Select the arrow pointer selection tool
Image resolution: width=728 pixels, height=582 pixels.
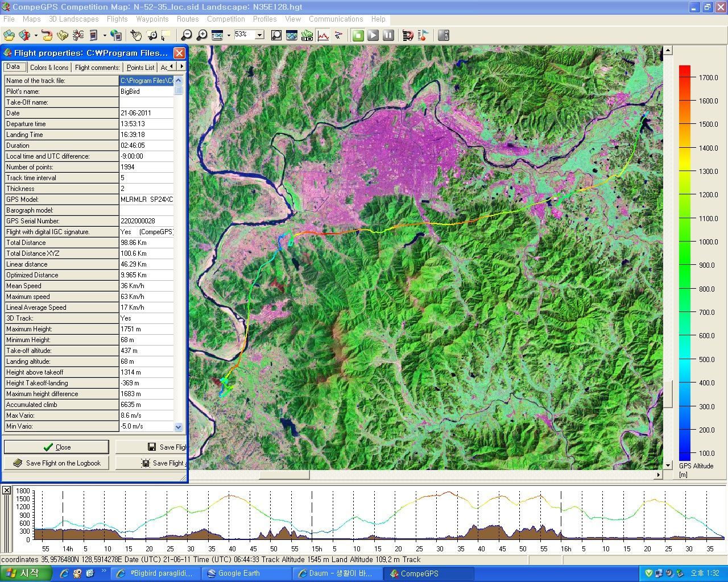166,35
